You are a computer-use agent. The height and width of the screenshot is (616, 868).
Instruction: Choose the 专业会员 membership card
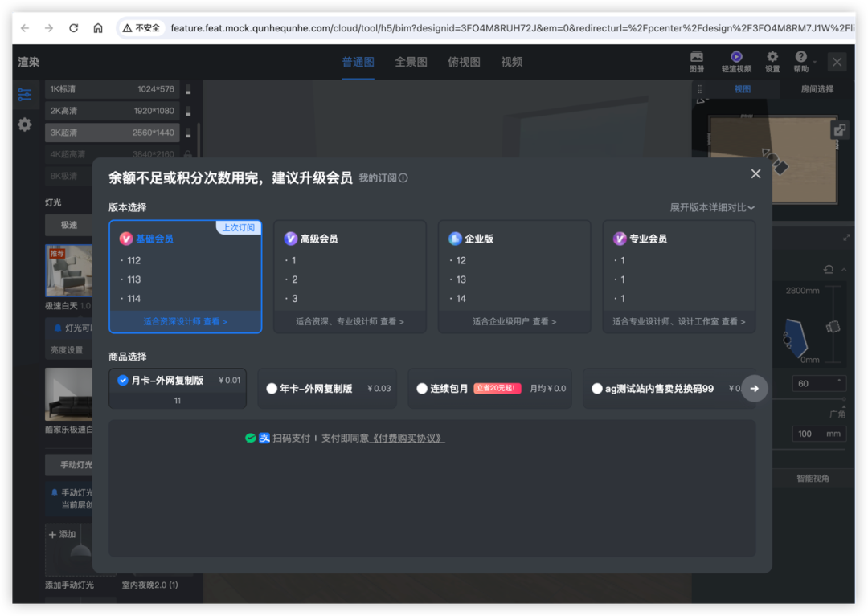point(678,276)
